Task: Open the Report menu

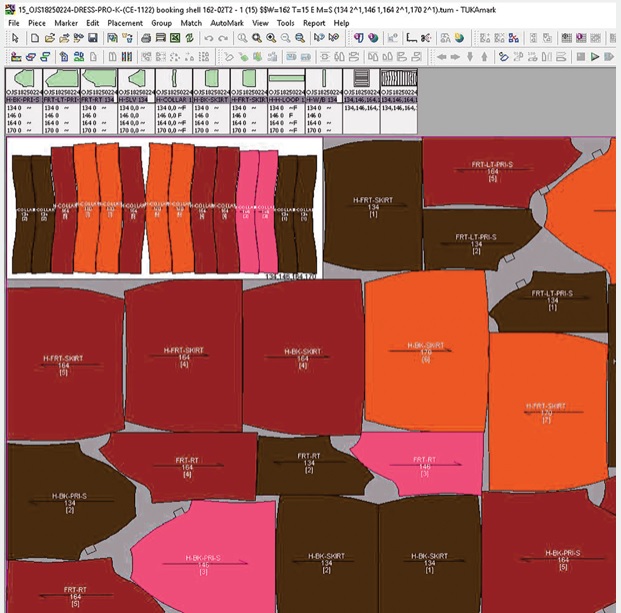Action: [314, 22]
